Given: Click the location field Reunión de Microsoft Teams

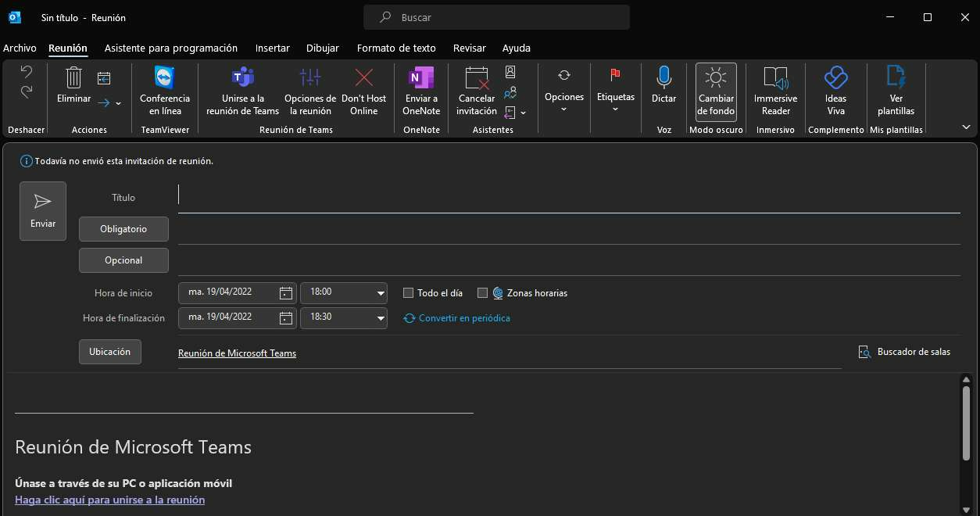Looking at the screenshot, I should 510,353.
